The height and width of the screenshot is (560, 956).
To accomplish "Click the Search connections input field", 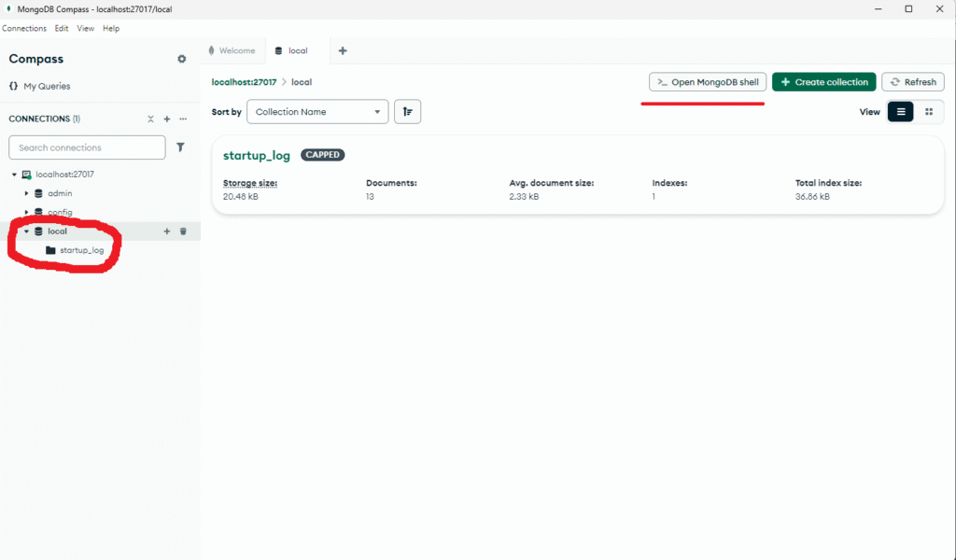I will pyautogui.click(x=87, y=147).
